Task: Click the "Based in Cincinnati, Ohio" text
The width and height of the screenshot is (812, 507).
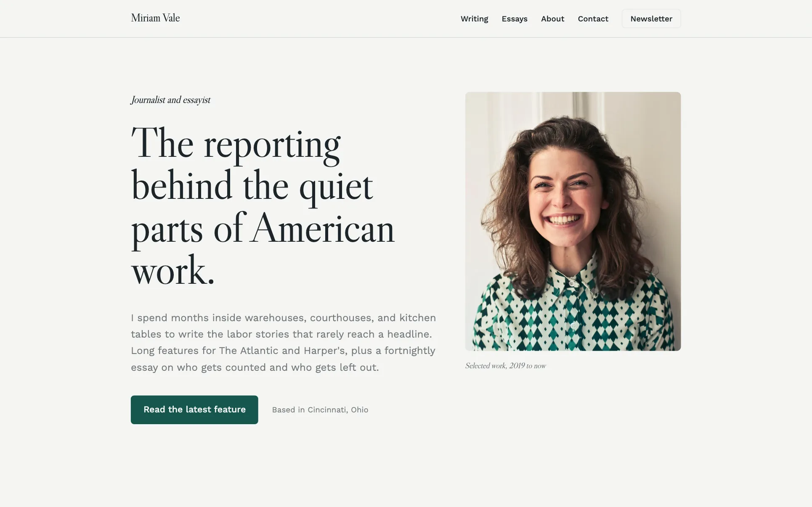Action: point(320,410)
